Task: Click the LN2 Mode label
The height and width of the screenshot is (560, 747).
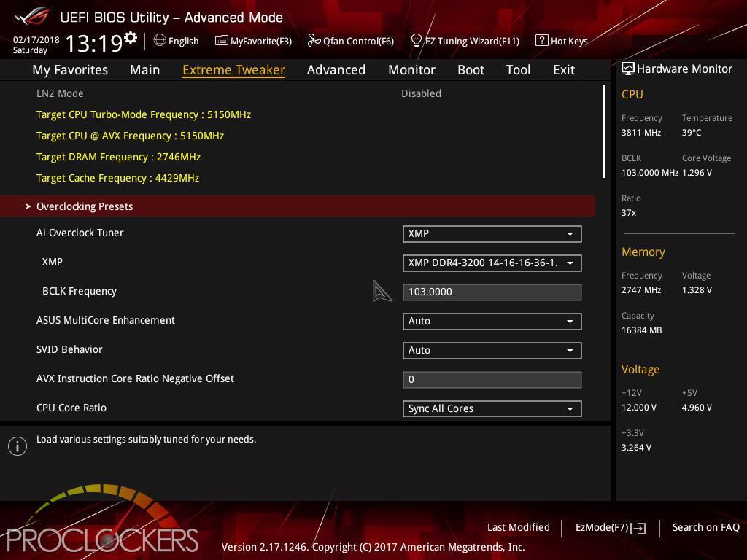Action: click(x=60, y=93)
